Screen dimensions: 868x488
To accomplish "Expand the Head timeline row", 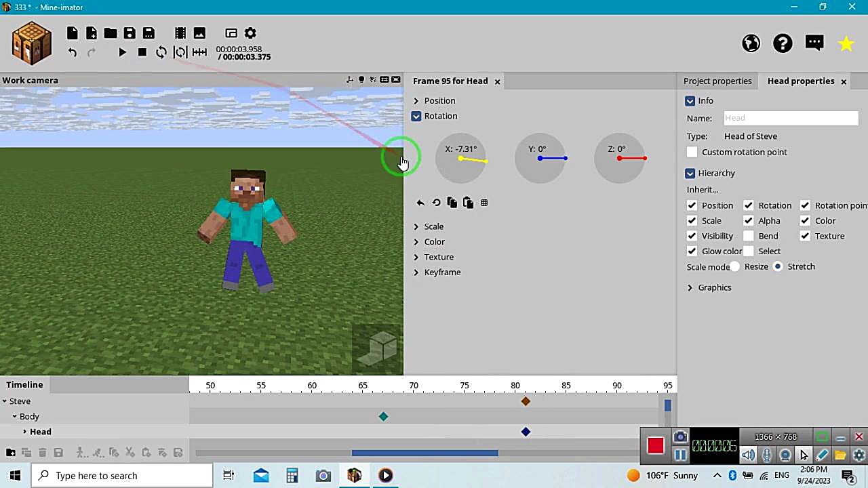I will pyautogui.click(x=24, y=432).
